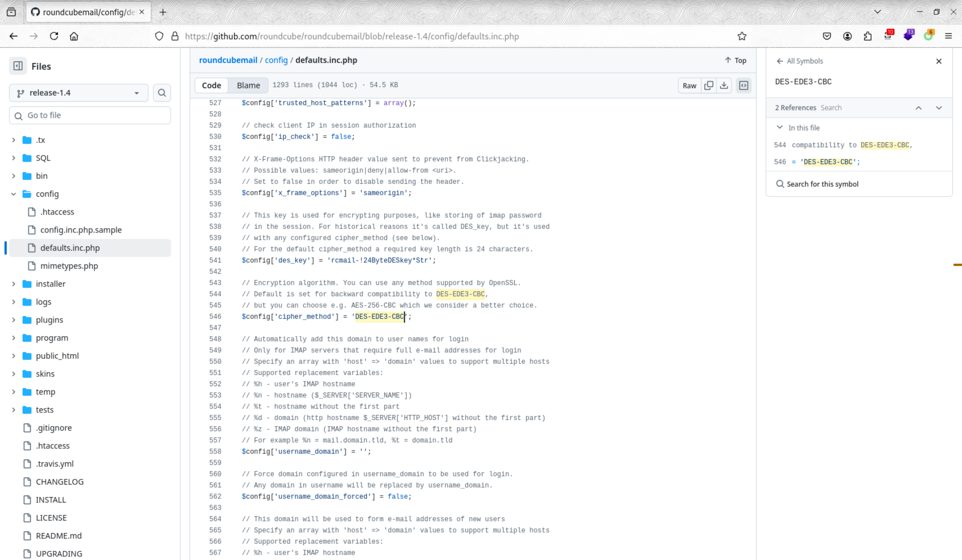Open a new browser tab
The height and width of the screenshot is (560, 962).
(x=163, y=12)
